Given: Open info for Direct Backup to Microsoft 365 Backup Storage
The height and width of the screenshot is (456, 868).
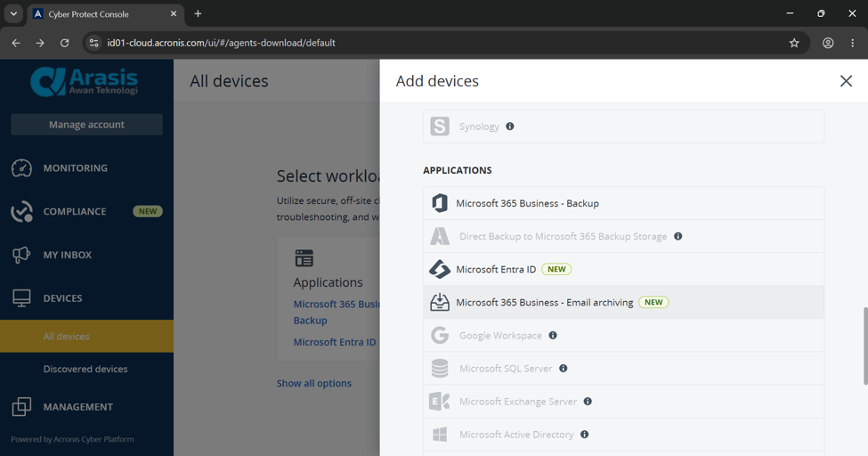Looking at the screenshot, I should click(678, 236).
